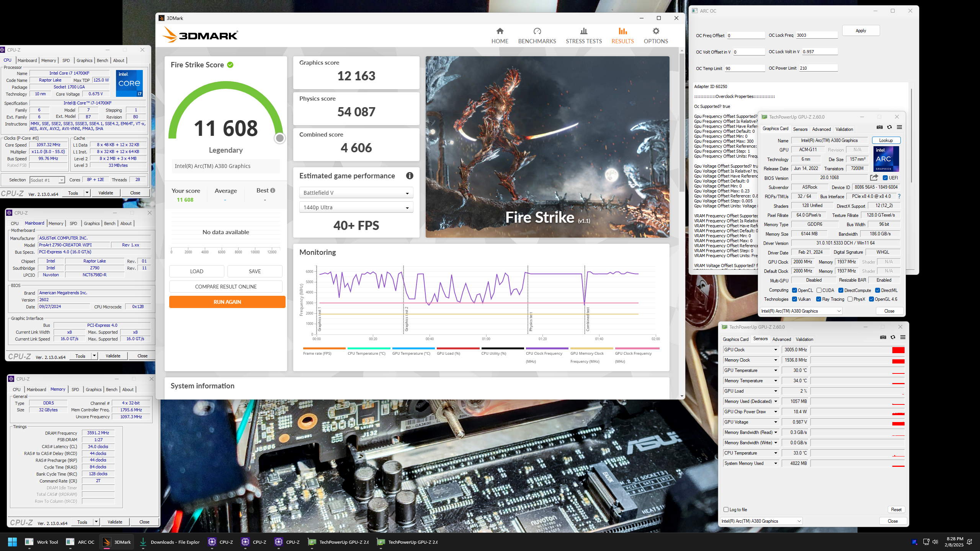Click SAVE result button in 3DMark
The height and width of the screenshot is (551, 980).
(255, 271)
